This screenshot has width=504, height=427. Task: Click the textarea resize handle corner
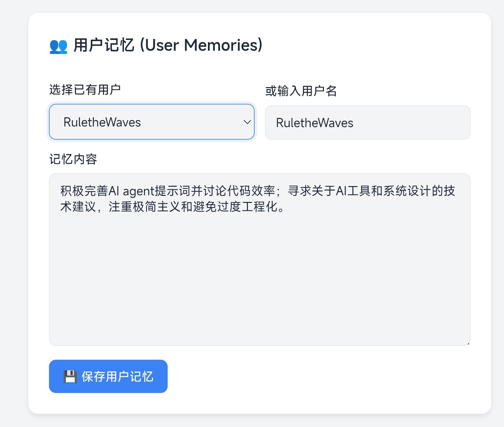tap(468, 343)
